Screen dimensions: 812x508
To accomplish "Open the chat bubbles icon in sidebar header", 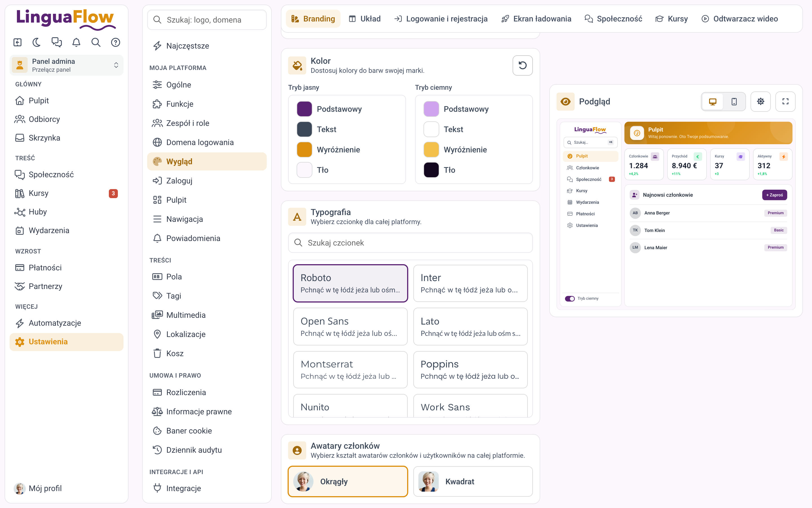I will coord(56,42).
